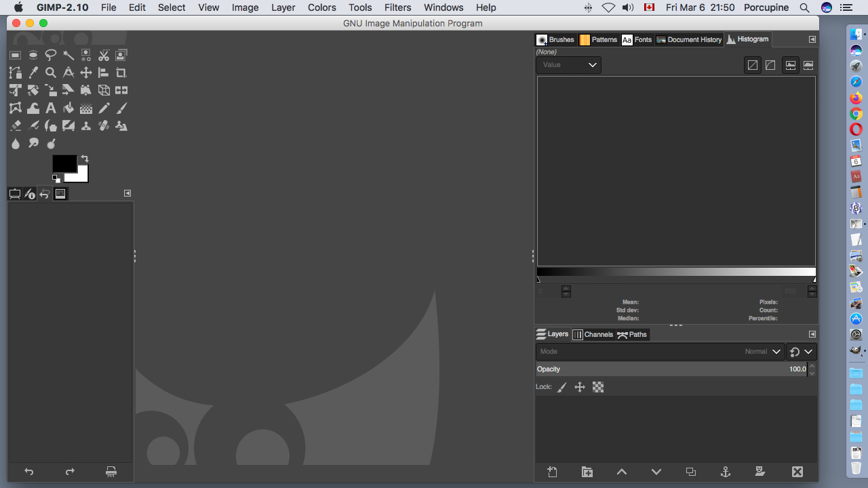Switch to the Channels tab

(593, 334)
